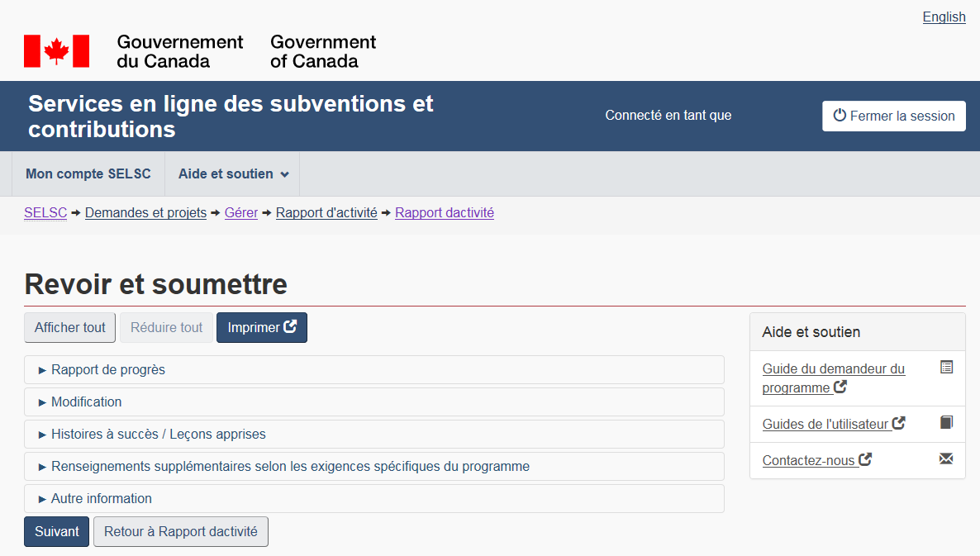
Task: Click Retour à Rapport dactivité button
Action: pos(181,532)
